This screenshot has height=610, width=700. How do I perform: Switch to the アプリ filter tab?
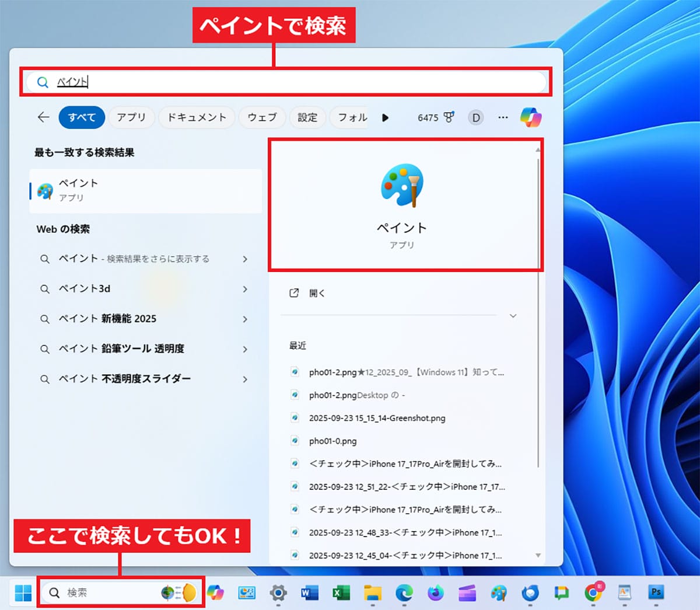point(131,117)
